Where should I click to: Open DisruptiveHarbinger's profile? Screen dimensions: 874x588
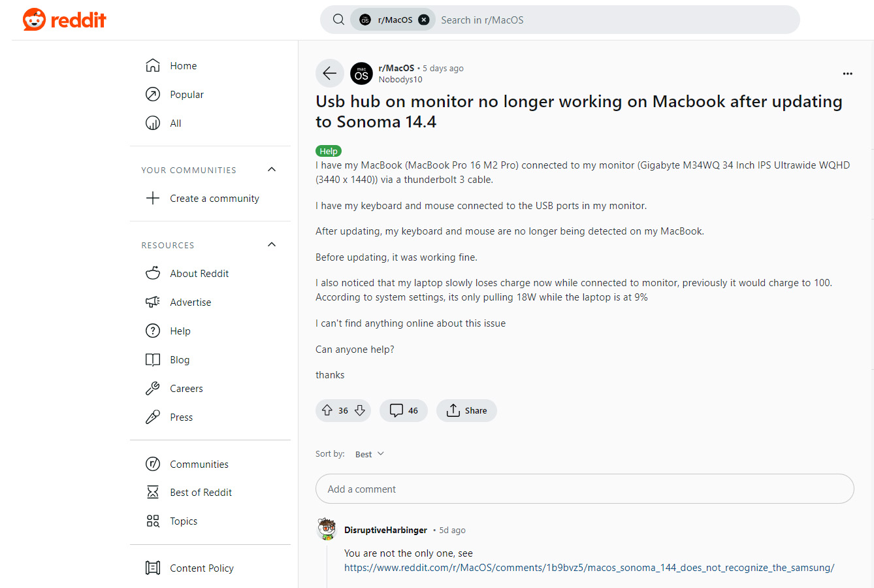tap(385, 530)
